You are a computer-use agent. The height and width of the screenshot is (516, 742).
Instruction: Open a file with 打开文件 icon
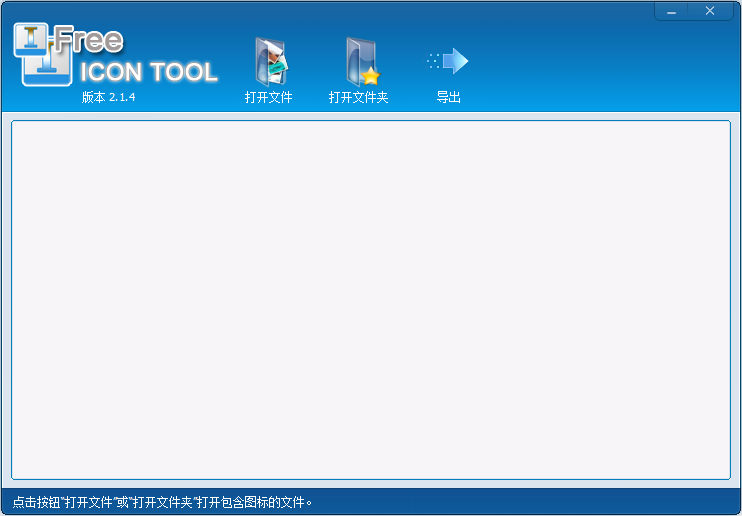pyautogui.click(x=271, y=62)
